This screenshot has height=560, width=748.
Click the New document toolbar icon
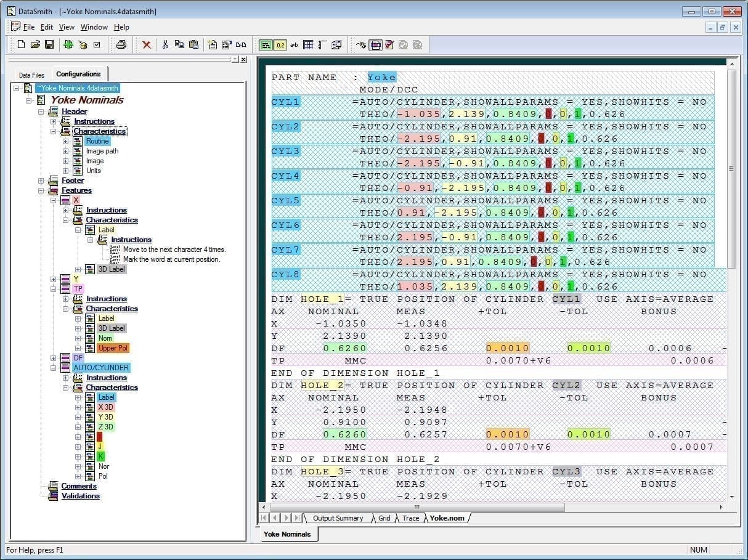click(x=22, y=44)
